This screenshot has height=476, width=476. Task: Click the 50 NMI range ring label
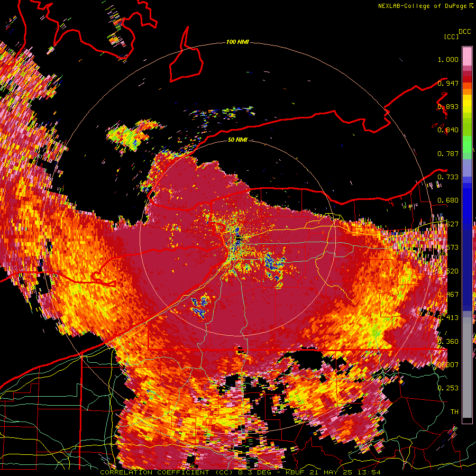tap(237, 140)
